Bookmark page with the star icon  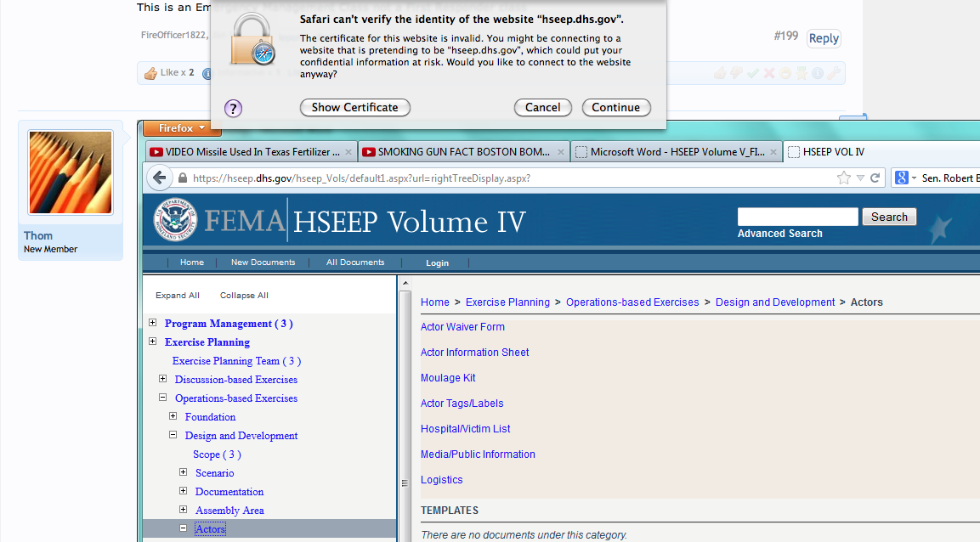[843, 178]
